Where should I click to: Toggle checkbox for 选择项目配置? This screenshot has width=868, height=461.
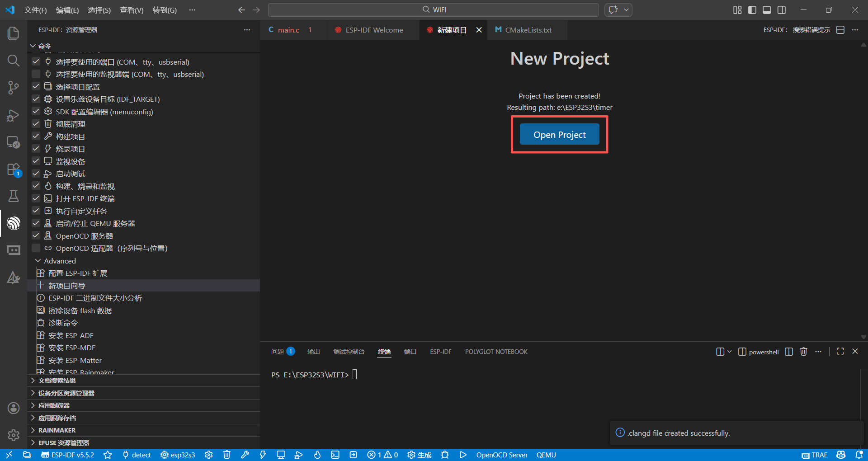point(36,86)
